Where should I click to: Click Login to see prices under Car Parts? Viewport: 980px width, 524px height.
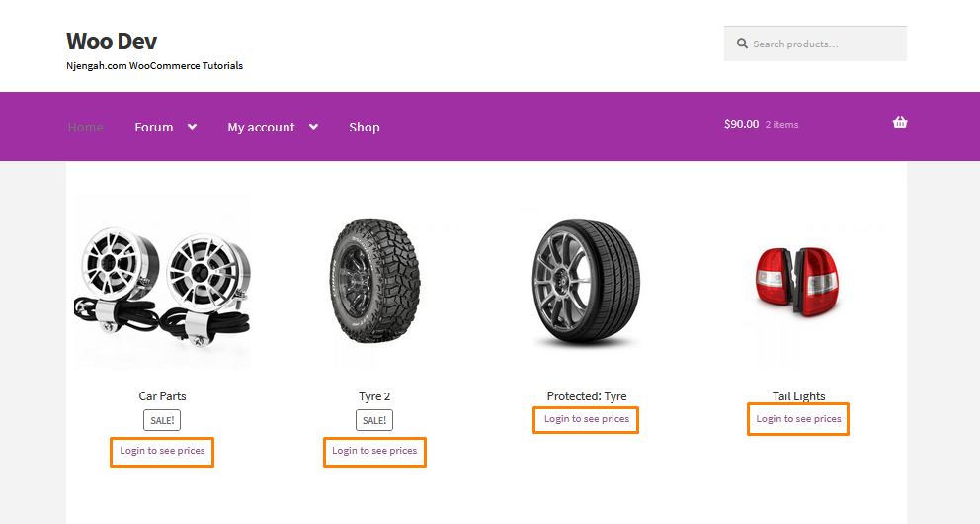click(x=162, y=452)
